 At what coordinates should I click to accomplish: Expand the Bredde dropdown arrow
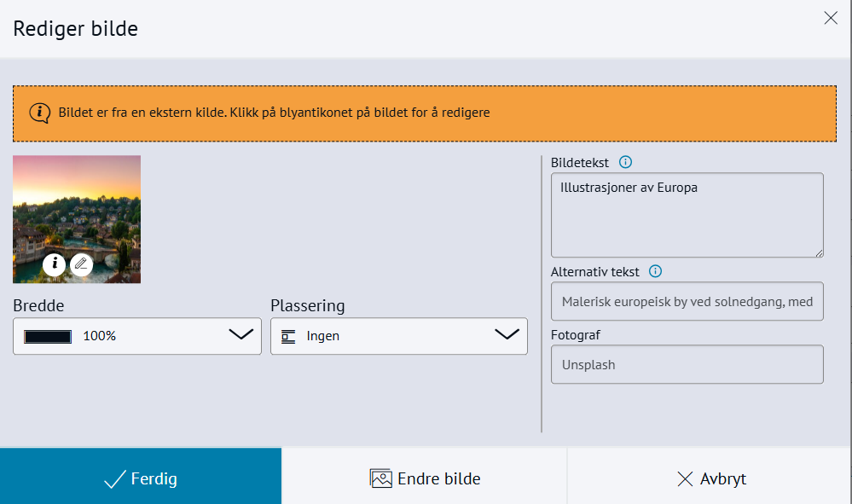[241, 335]
